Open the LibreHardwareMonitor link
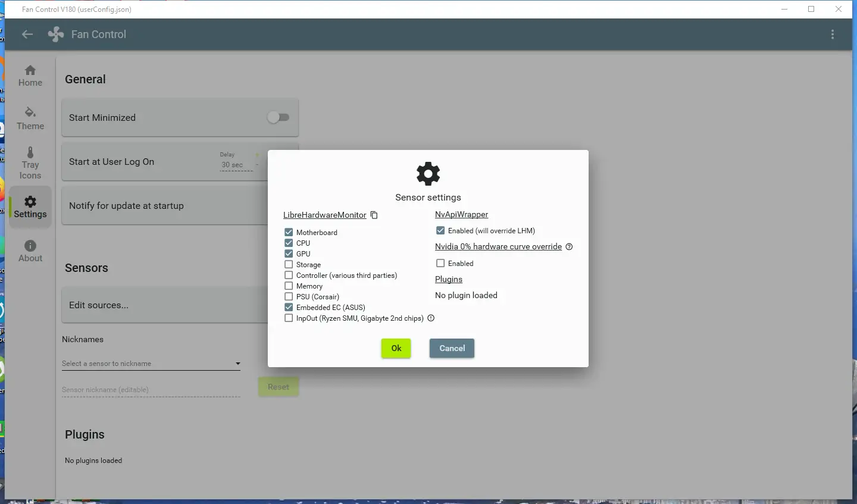The width and height of the screenshot is (857, 504). 325,215
